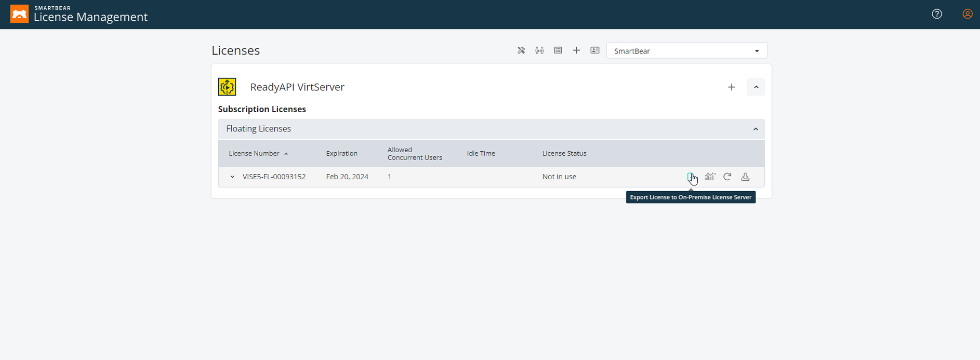Click the refresh icon for VISE5-FL-00093152
This screenshot has width=980, height=360.
point(727,177)
